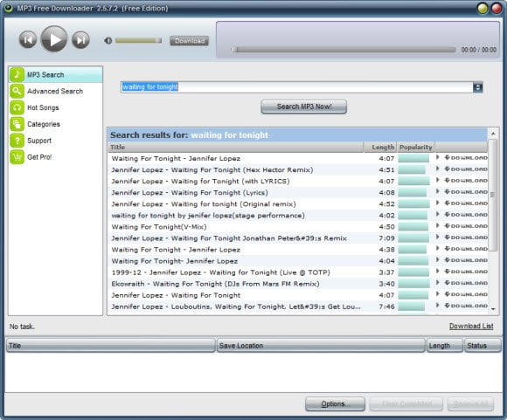This screenshot has width=507, height=420.
Task: Click download list Title column header
Action: tap(111, 346)
